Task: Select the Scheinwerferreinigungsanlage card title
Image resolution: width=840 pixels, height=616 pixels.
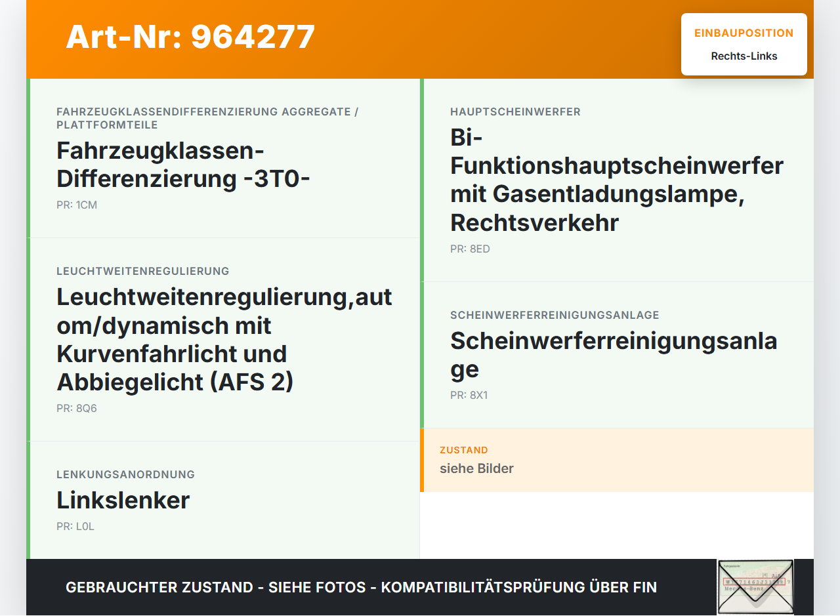Action: coord(614,354)
